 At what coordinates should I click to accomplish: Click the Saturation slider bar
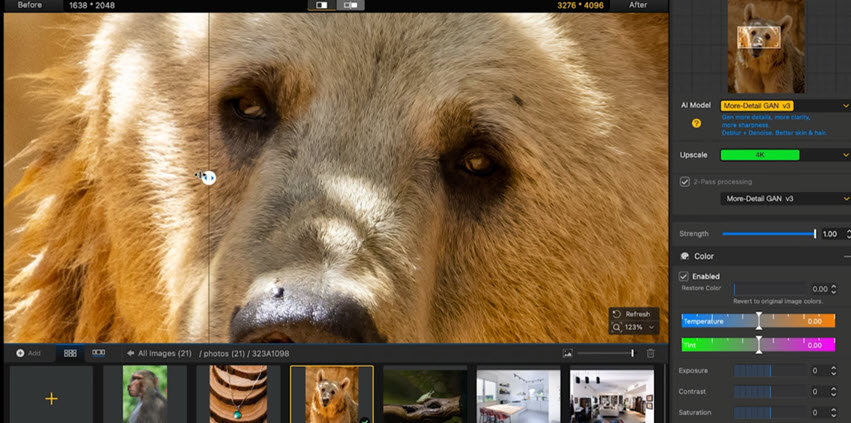point(771,412)
